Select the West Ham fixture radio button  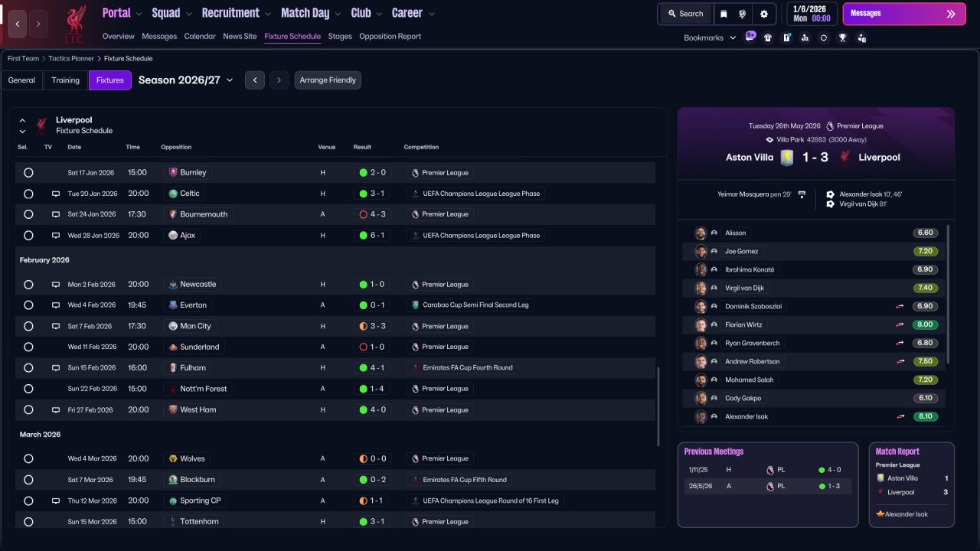[28, 410]
